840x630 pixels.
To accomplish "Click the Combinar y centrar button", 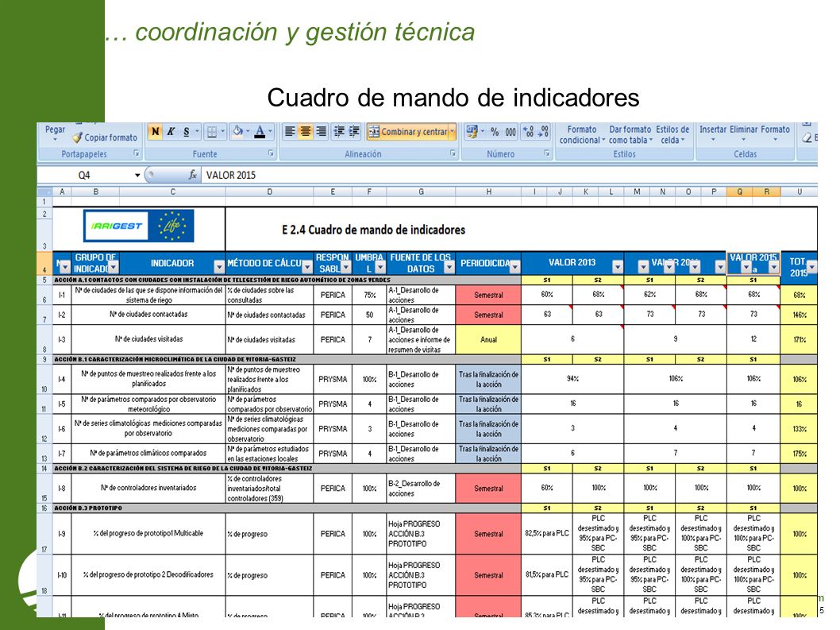I will pyautogui.click(x=407, y=131).
